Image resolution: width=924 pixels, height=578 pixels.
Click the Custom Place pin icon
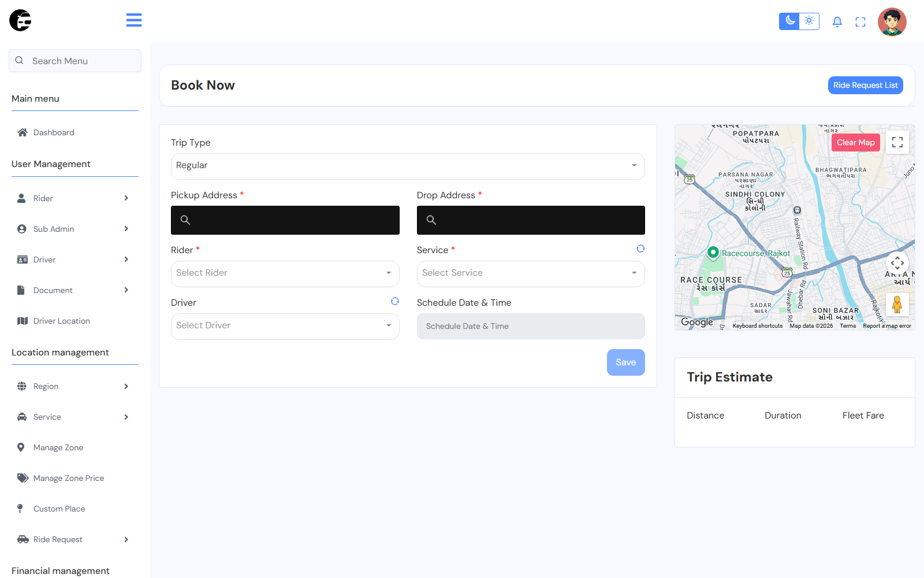20,509
